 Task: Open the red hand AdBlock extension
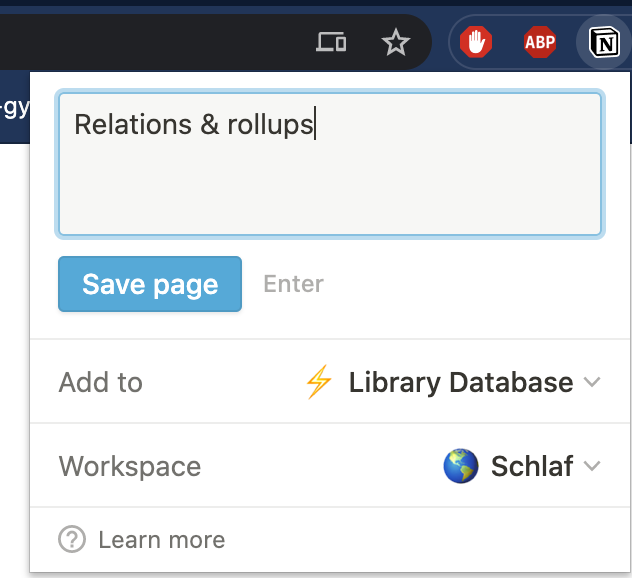point(476,42)
